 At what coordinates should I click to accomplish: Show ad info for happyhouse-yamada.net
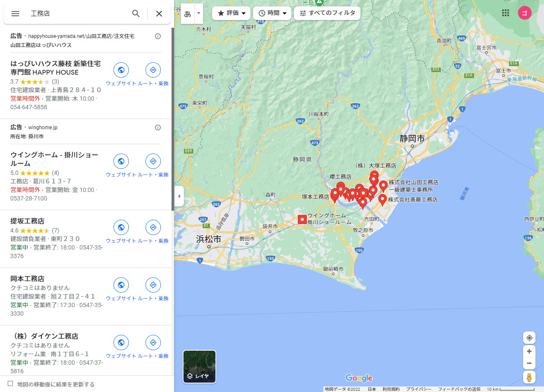158,36
